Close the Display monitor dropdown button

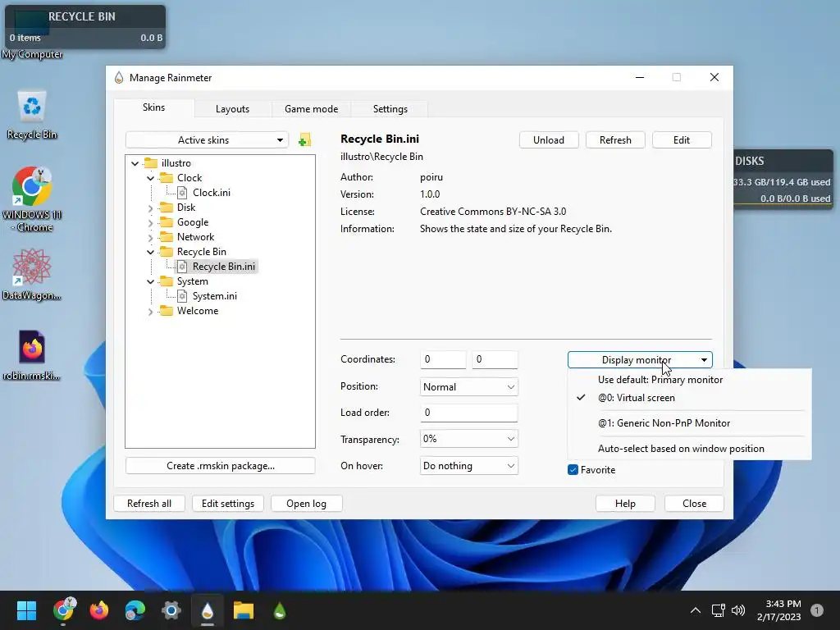click(x=640, y=360)
